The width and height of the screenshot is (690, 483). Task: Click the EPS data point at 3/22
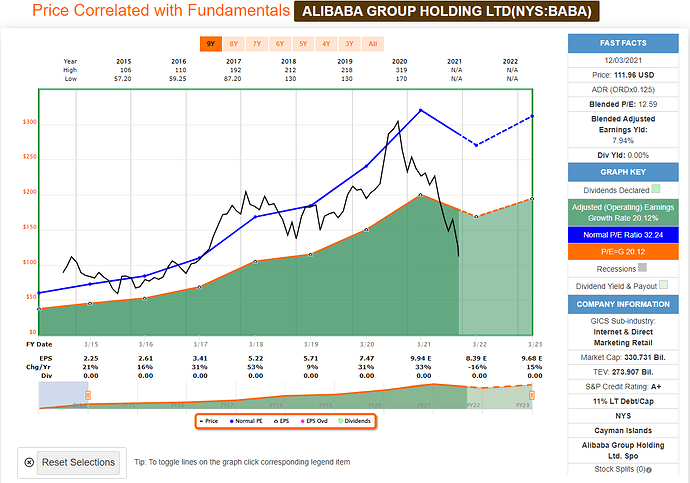[x=476, y=217]
